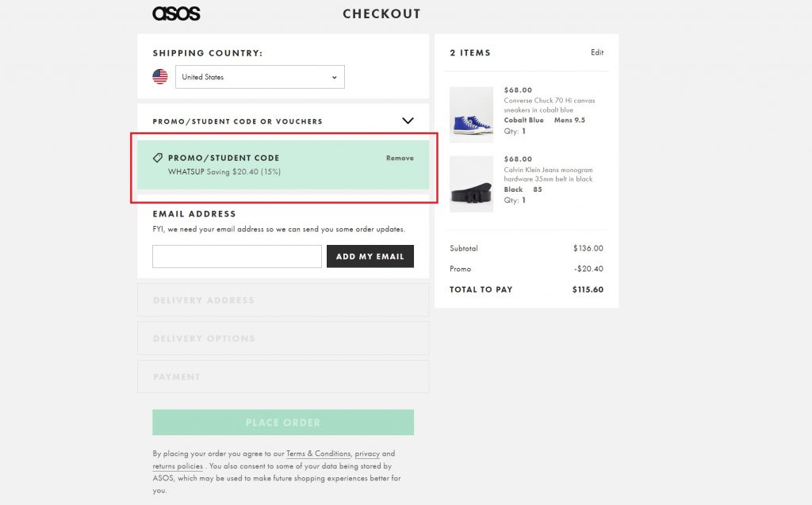Open the Calvin Klein belt thumbnail
Image resolution: width=812 pixels, height=505 pixels.
471,184
